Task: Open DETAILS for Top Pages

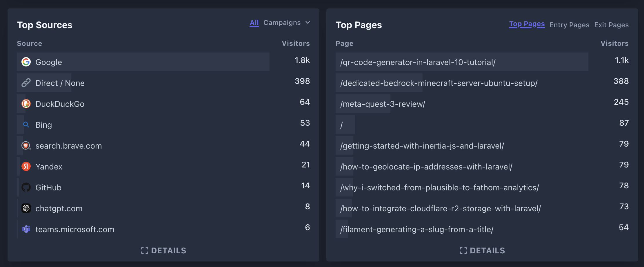Action: click(x=482, y=250)
